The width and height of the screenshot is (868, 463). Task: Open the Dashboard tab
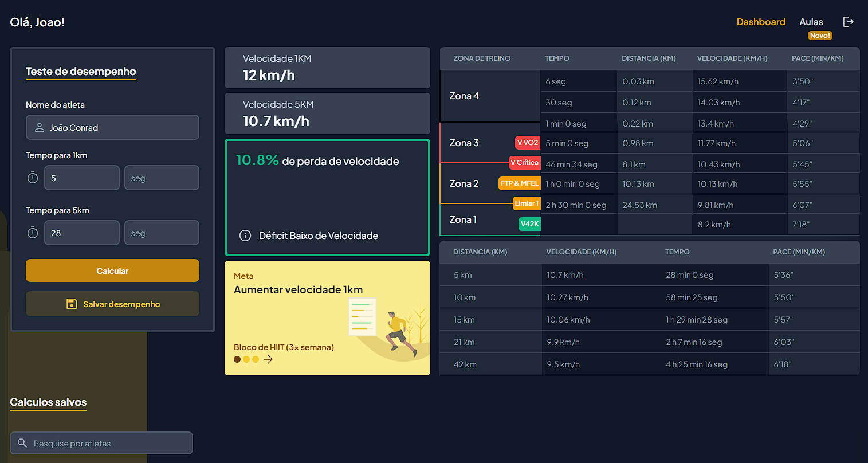coord(760,22)
